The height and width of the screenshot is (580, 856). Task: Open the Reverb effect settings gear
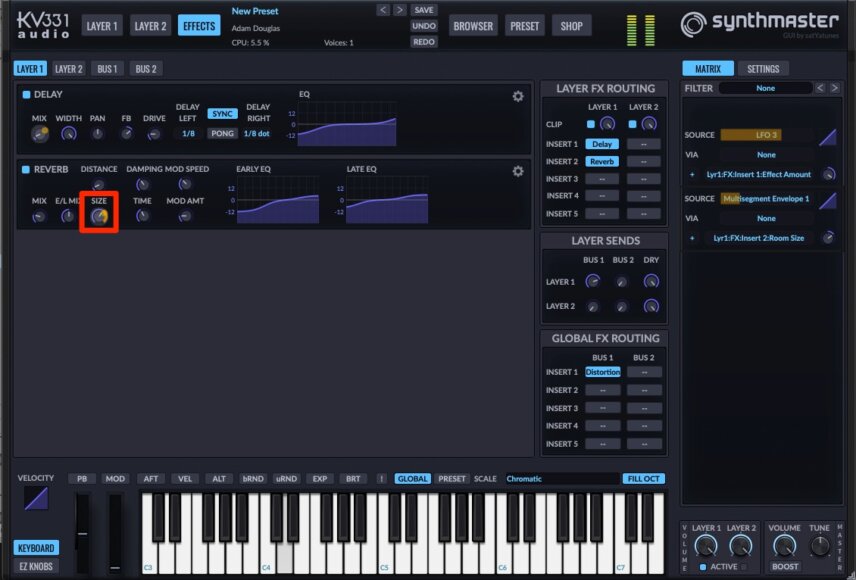tap(518, 171)
